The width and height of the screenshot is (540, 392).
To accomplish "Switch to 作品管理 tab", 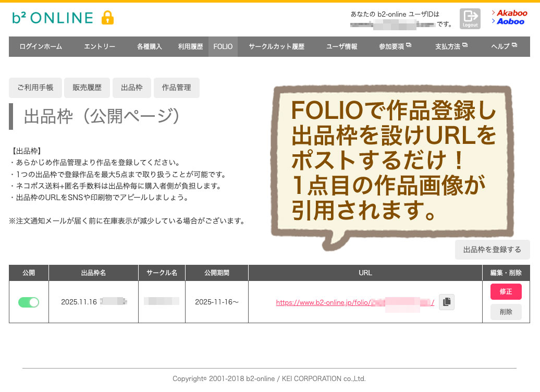I will pos(176,88).
